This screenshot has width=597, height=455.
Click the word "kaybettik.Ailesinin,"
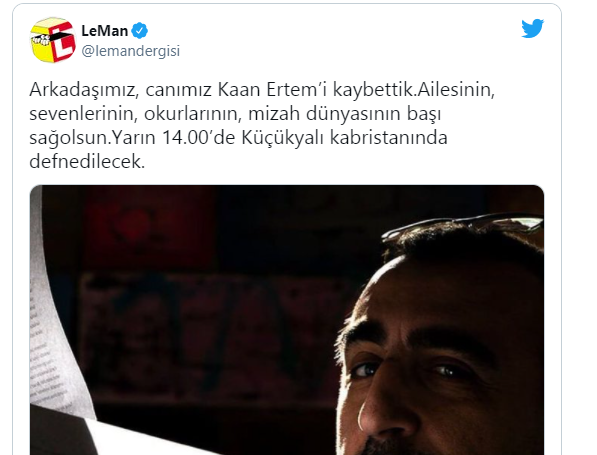414,90
